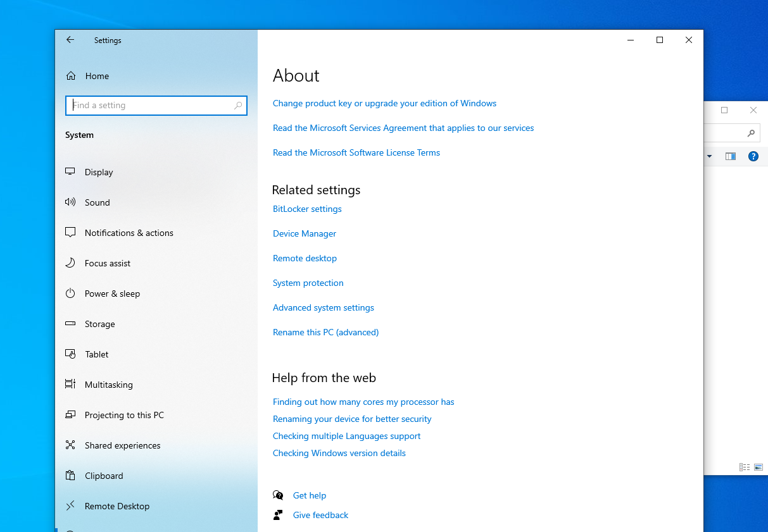Switch to details view in background window
The image size is (768, 532).
click(745, 467)
